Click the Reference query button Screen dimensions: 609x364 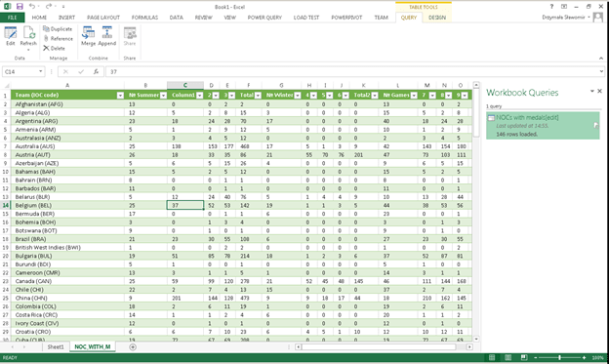(x=58, y=38)
